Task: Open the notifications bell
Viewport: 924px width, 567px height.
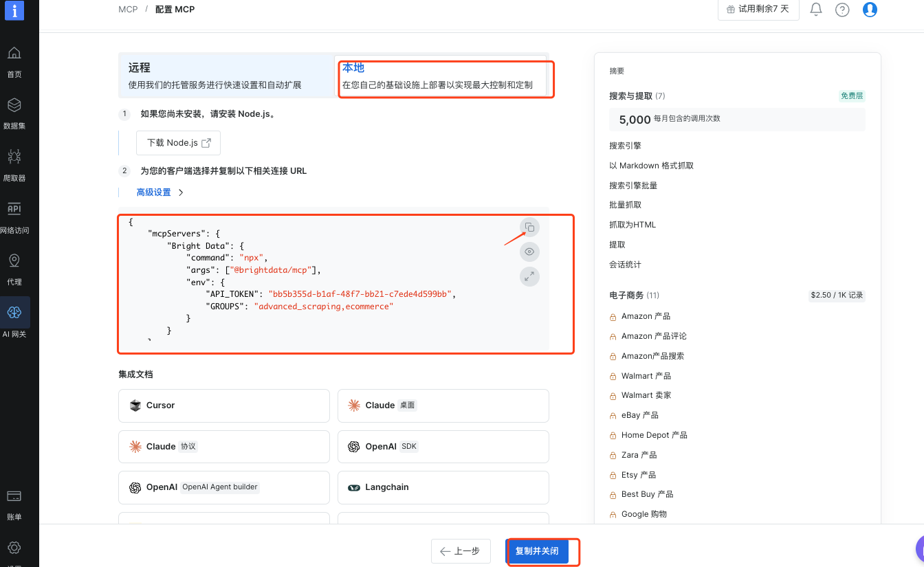Action: pos(816,10)
